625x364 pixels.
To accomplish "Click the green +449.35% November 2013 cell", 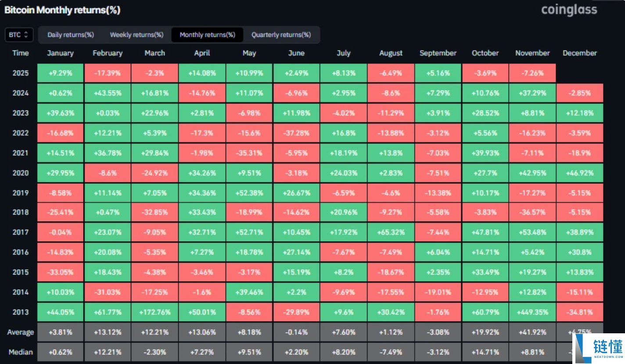I will [532, 312].
